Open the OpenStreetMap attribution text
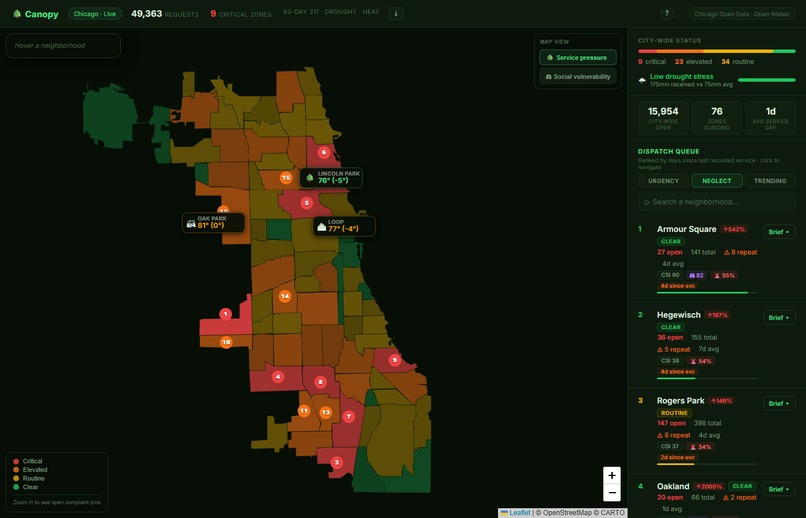The image size is (806, 518). pos(565,512)
